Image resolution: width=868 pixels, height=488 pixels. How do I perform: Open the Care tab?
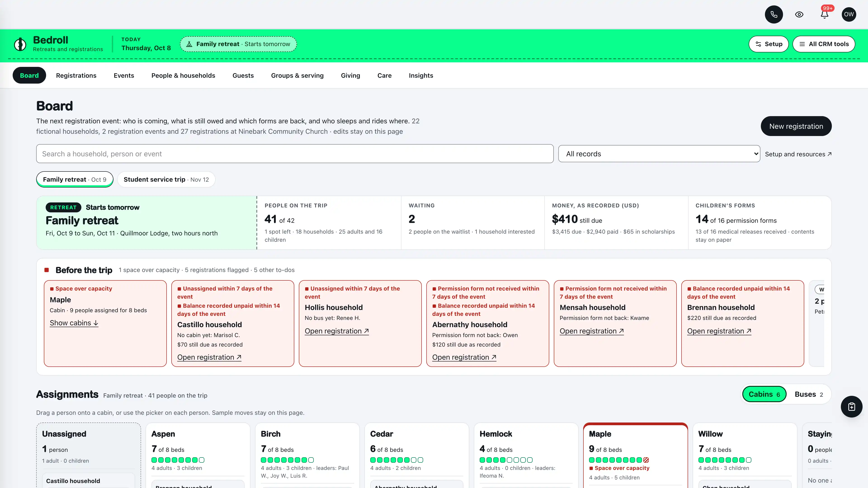pos(384,75)
